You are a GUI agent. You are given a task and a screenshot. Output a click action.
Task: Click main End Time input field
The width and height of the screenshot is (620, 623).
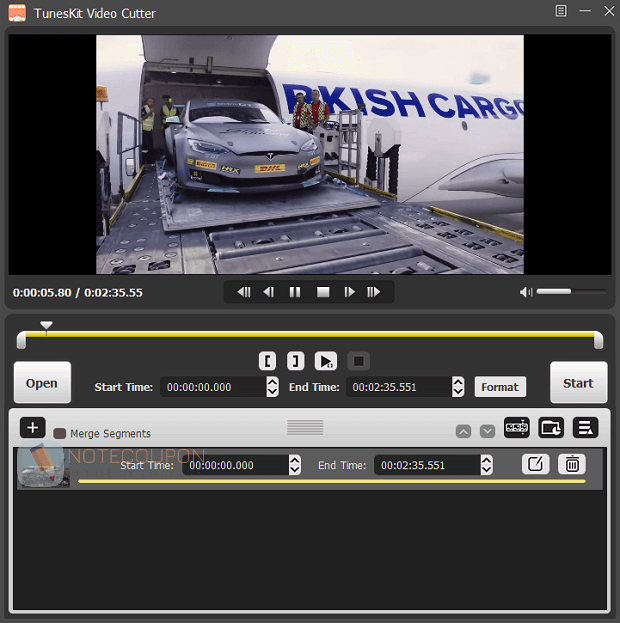tap(399, 387)
